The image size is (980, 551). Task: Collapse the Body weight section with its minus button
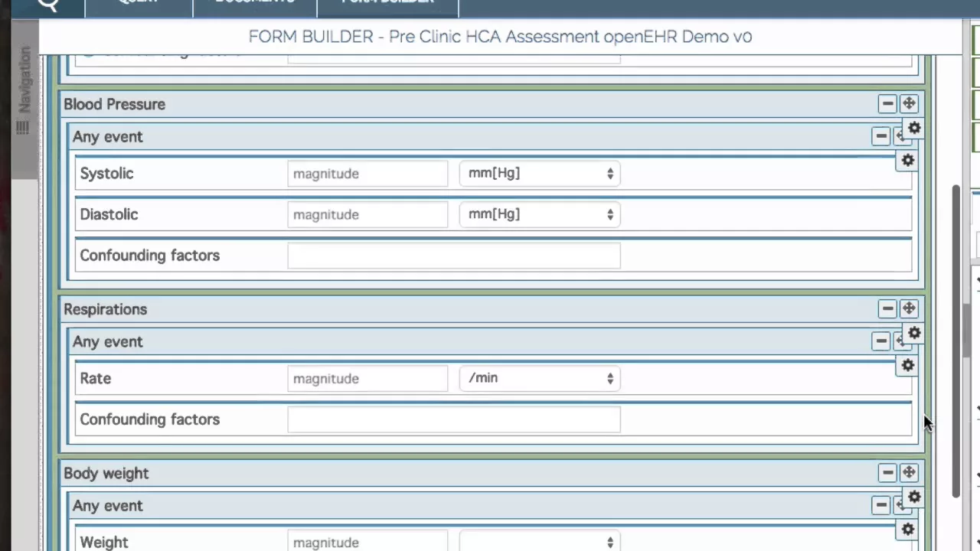click(x=887, y=472)
